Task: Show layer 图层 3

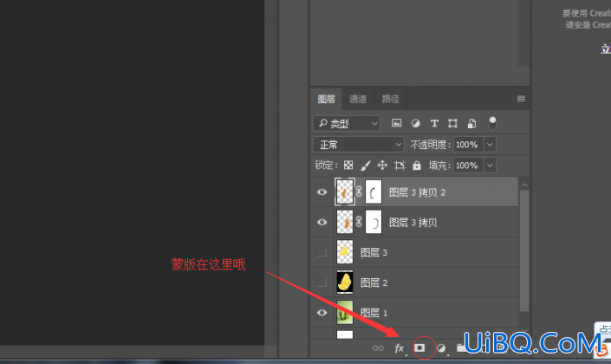Action: coord(322,251)
